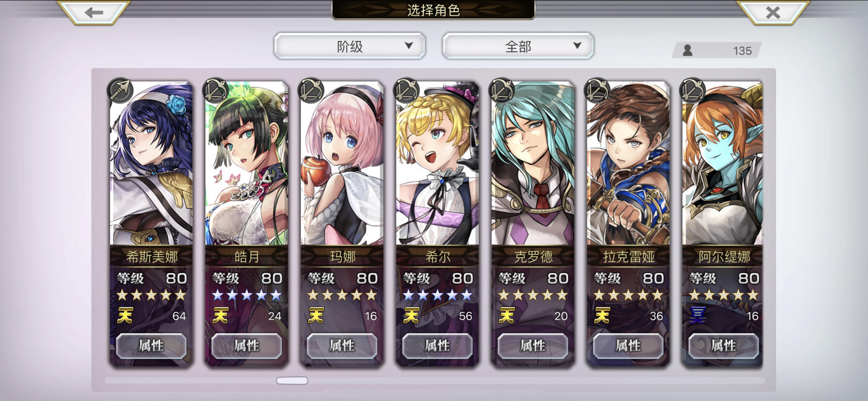Open 属性 for 拉克雷娅
The image size is (868, 401).
click(x=628, y=346)
